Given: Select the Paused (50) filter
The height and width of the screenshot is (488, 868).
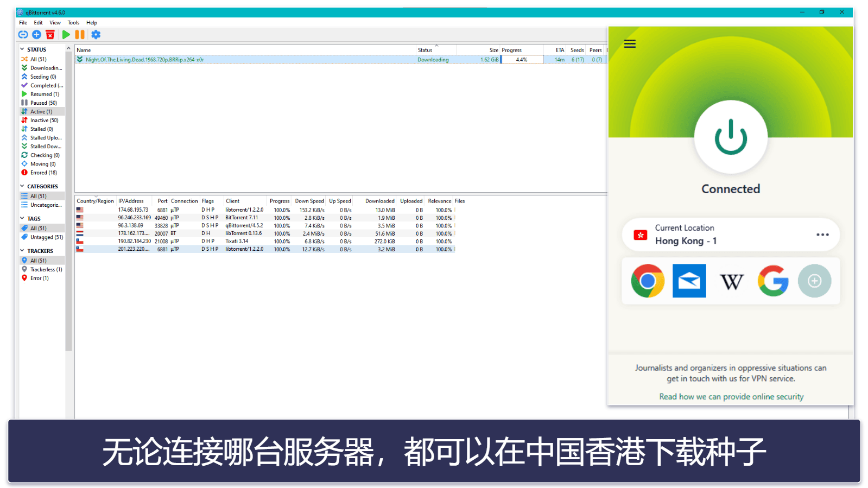Looking at the screenshot, I should click(42, 103).
